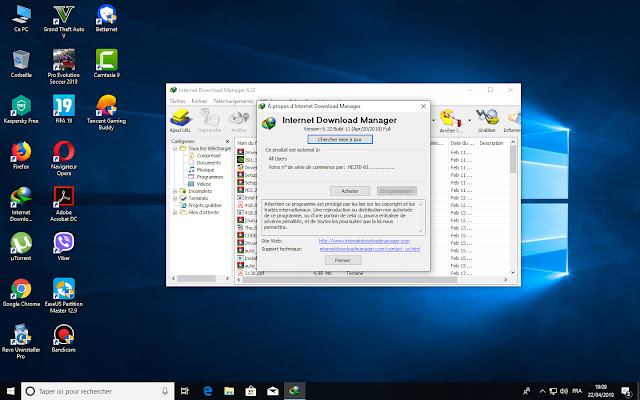
Task: Expand the Incomplets tree node
Action: click(175, 191)
